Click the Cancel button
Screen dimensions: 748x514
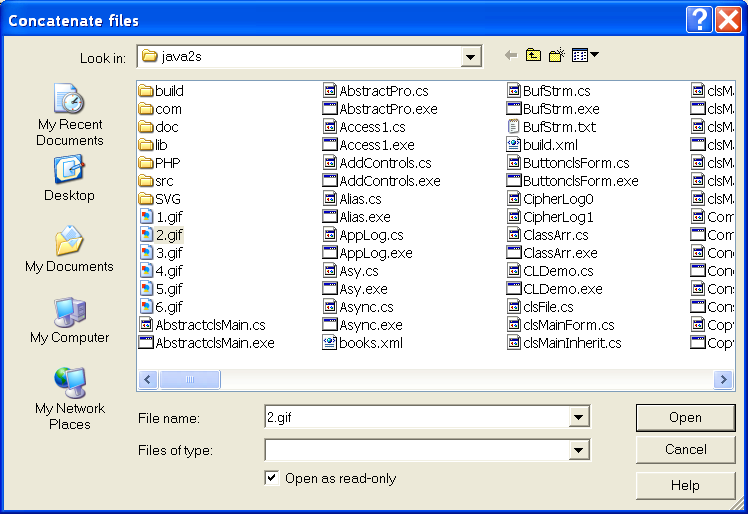pos(685,450)
